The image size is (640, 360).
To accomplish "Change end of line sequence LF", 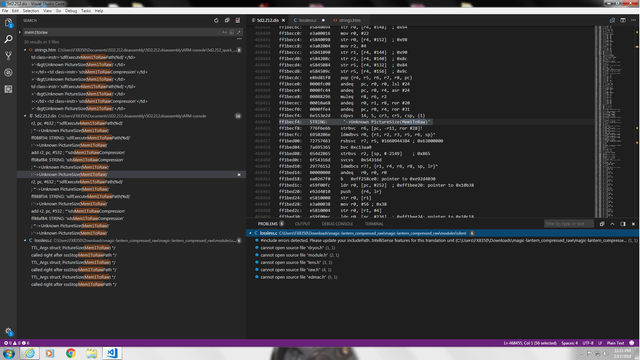I will coord(600,343).
